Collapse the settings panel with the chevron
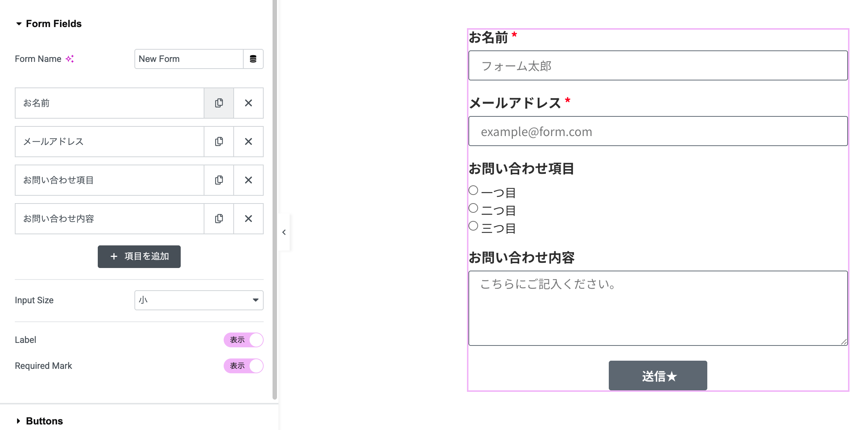868x430 pixels. pos(284,232)
